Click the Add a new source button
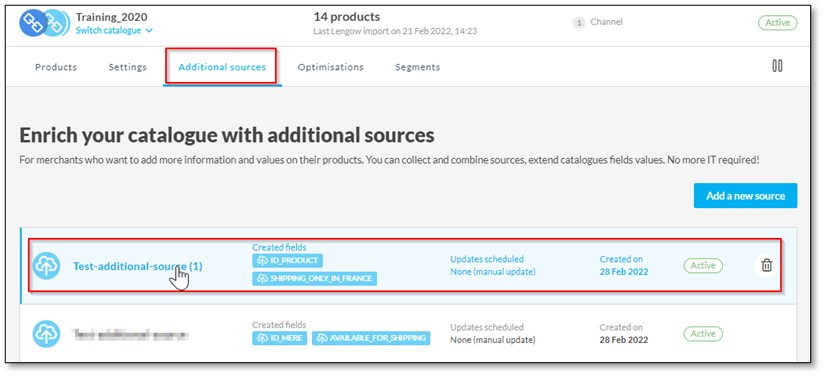824x376 pixels. 745,196
